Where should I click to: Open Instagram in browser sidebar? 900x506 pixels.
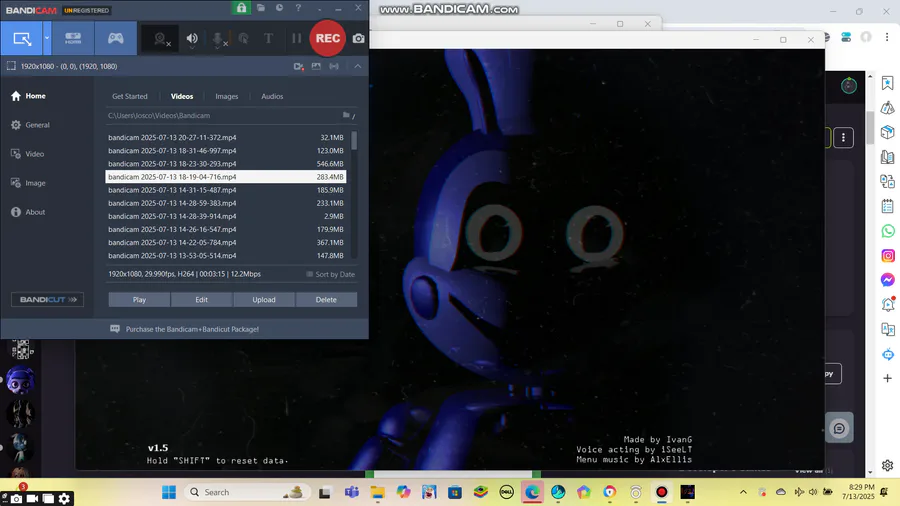(x=887, y=256)
